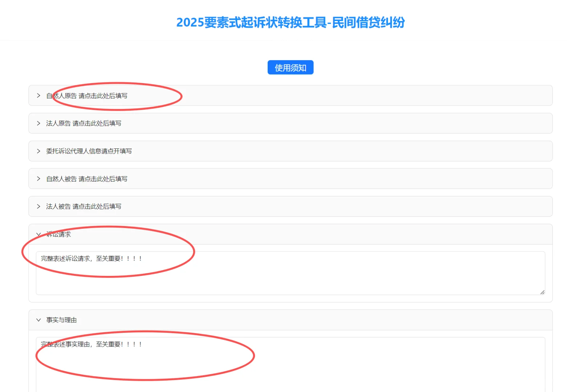Expand the 委托诉讼代理人信息 agent section

(x=89, y=151)
